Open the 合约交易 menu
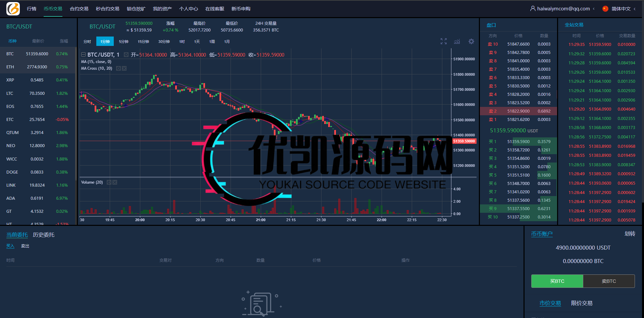Viewport: 644px width, 318px height. [79, 9]
